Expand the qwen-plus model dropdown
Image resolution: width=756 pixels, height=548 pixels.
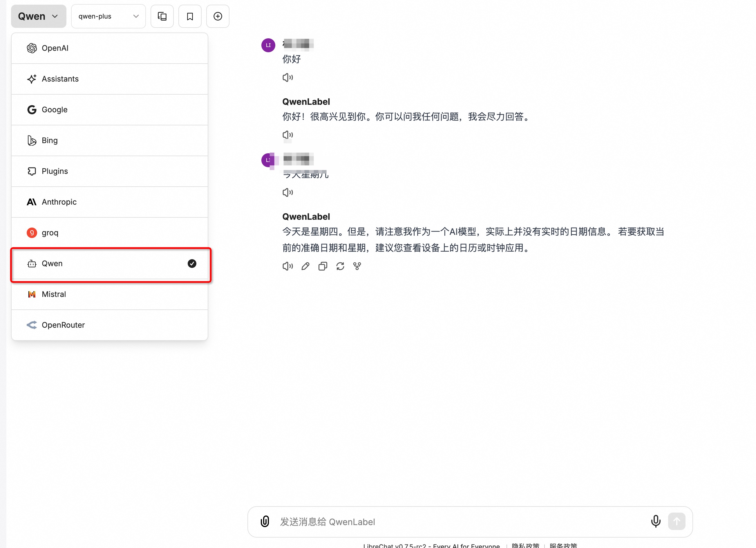(x=108, y=16)
